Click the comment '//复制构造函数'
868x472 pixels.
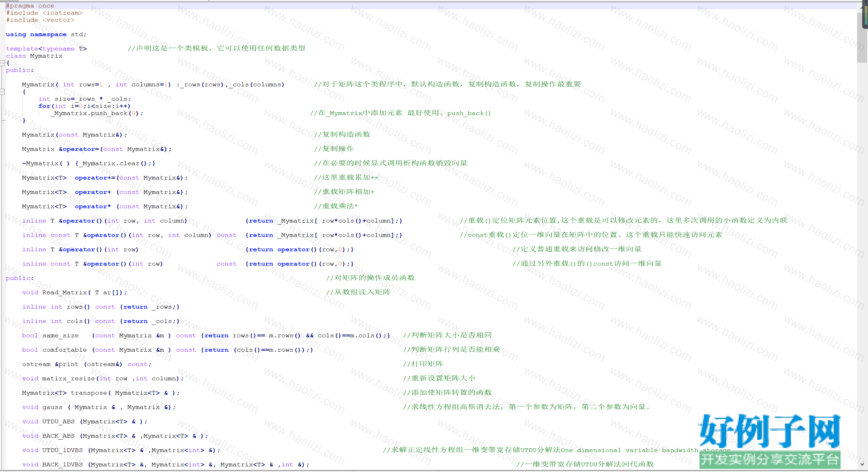(342, 134)
